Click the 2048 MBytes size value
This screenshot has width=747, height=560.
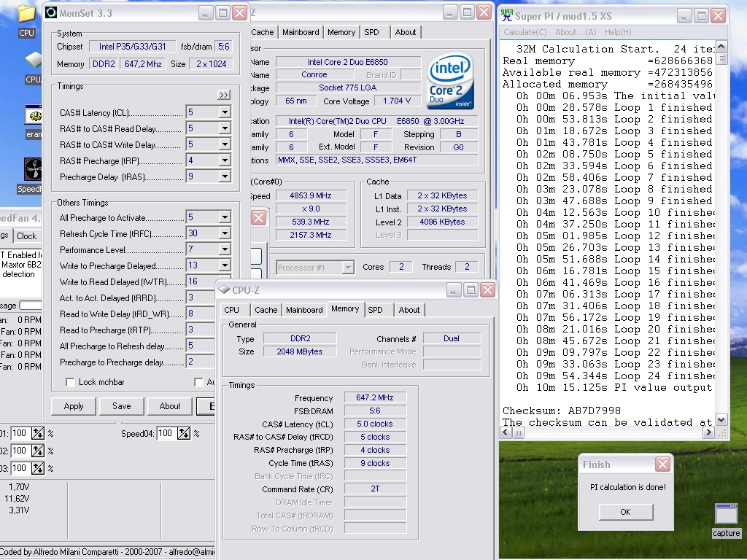coord(300,351)
